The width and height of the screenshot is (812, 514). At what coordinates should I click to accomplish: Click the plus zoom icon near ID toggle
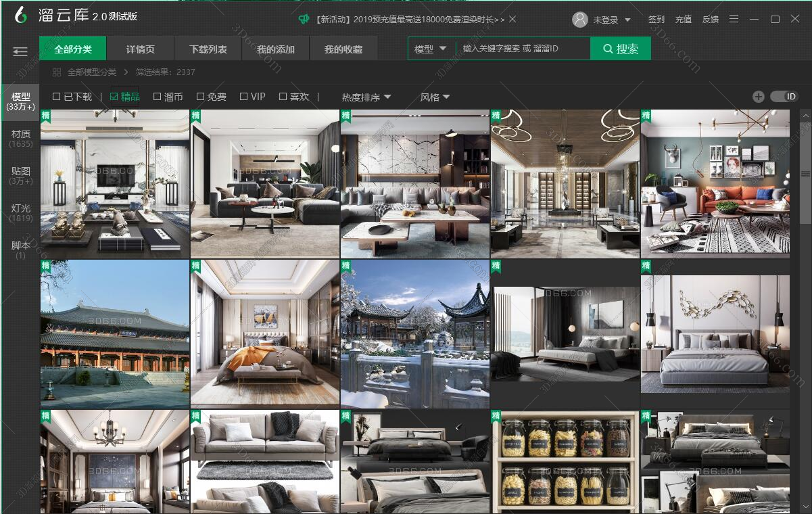pos(759,97)
